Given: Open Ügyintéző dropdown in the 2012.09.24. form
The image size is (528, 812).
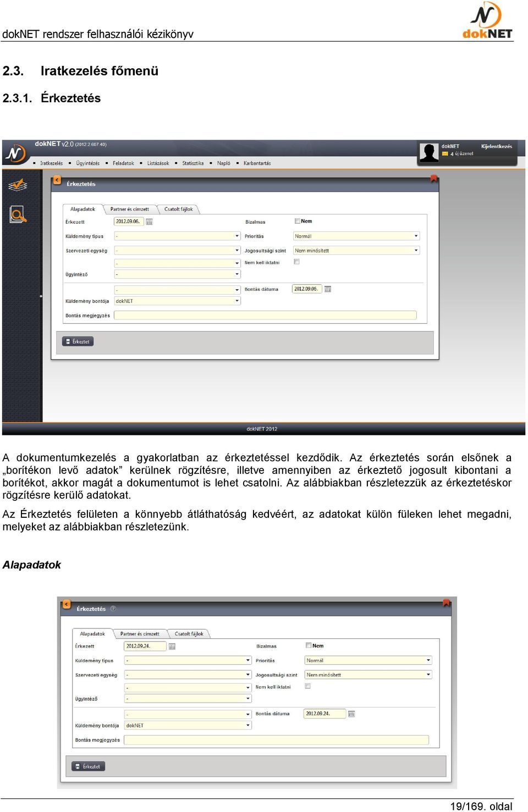Looking at the screenshot, I should tap(188, 699).
